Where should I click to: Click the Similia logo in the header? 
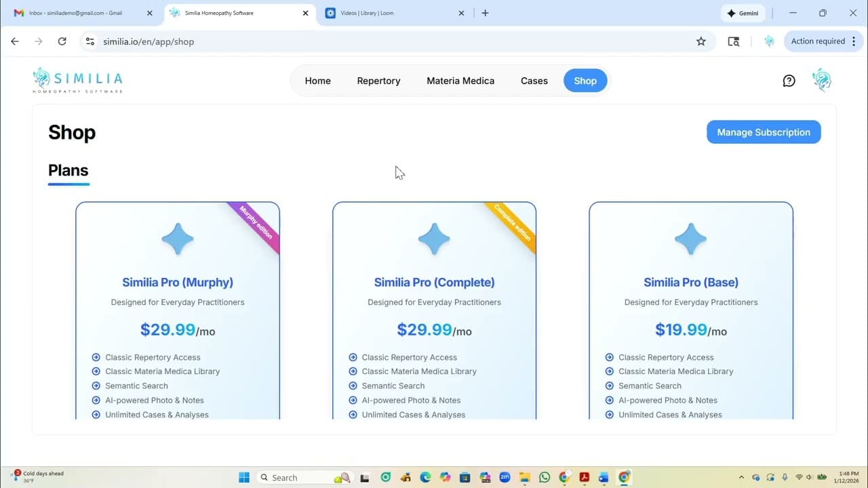pos(77,80)
